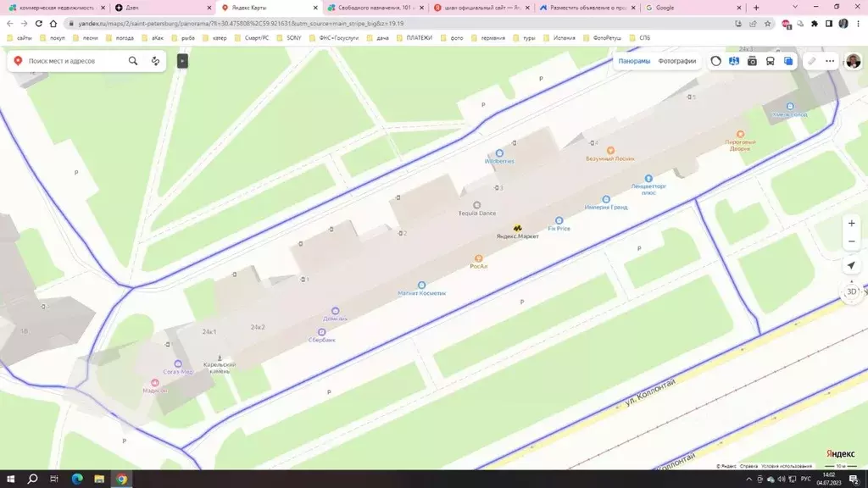Open the map layers selector icon

788,61
